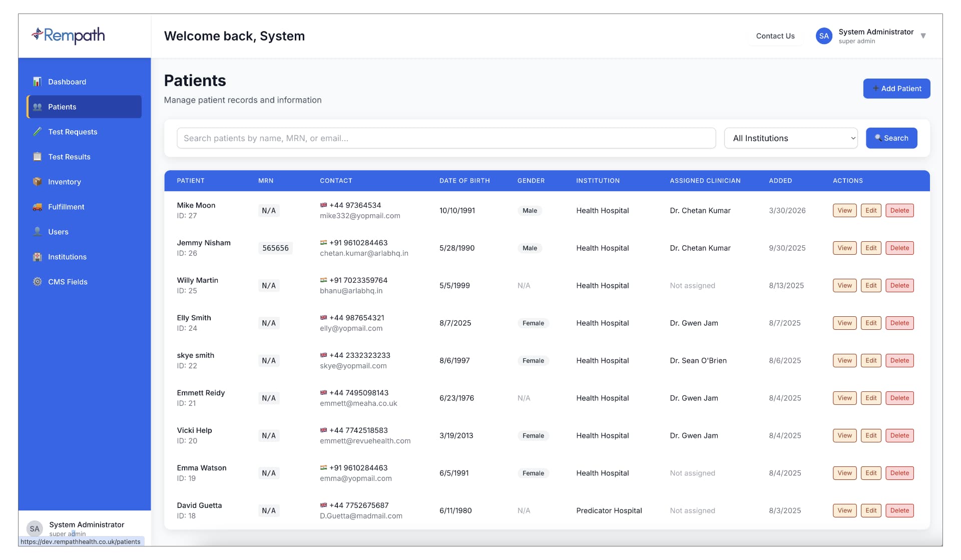Viewport: 961px width, 560px height.
Task: Click the Fulfillment truck icon
Action: [x=37, y=207]
